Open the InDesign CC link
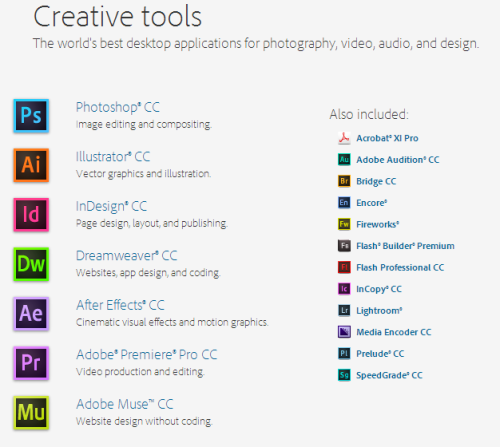This screenshot has height=447, width=500. click(111, 206)
